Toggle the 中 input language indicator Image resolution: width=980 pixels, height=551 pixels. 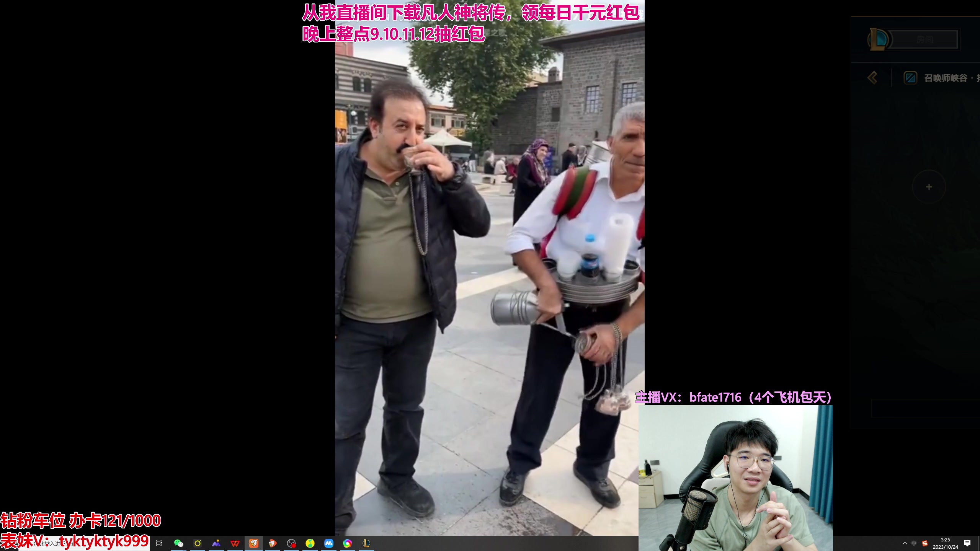[x=914, y=543]
